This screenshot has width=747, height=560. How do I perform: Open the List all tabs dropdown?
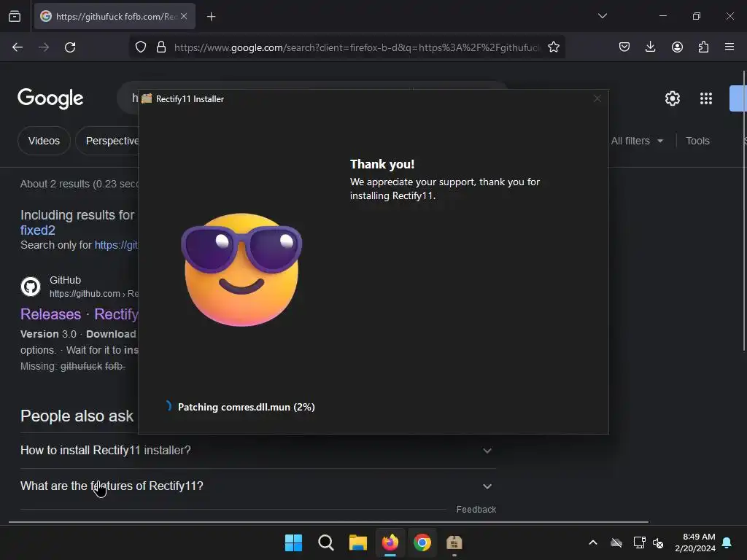602,16
